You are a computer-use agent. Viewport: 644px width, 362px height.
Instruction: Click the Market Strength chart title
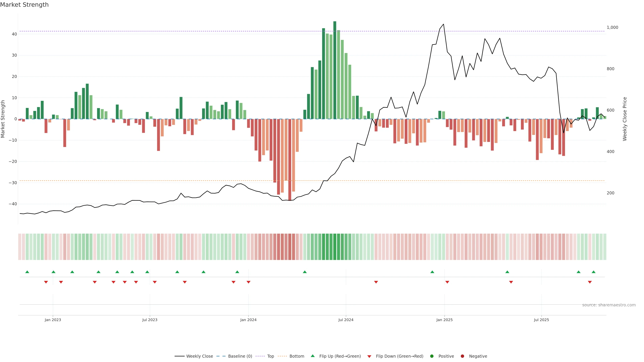coord(24,5)
